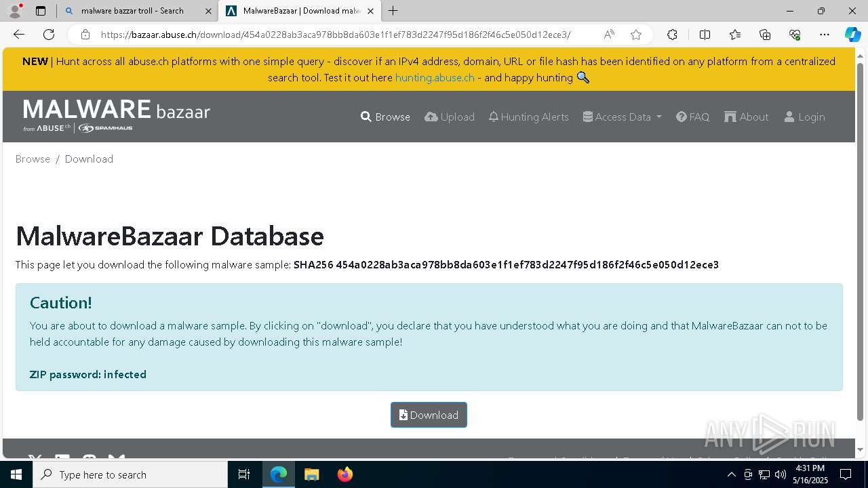Click the Browse breadcrumb link
868x488 pixels.
(33, 159)
